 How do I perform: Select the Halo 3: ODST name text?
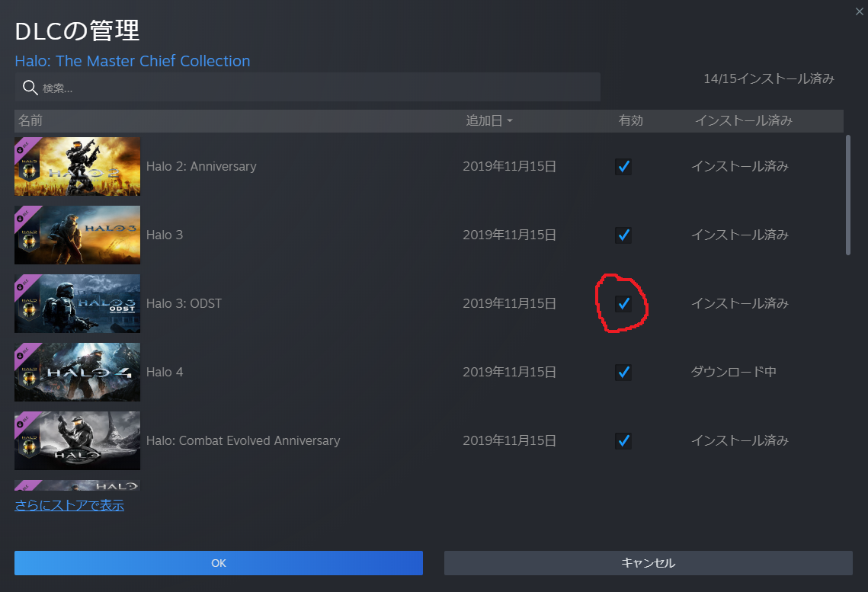pyautogui.click(x=184, y=304)
